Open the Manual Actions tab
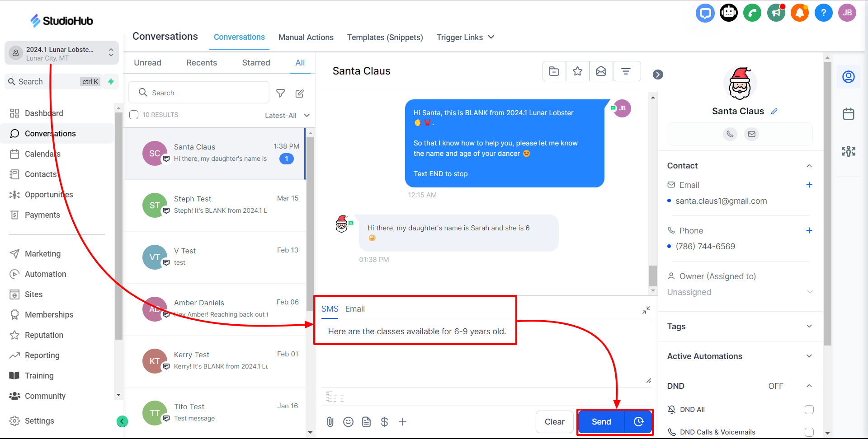Screen dimensions: 868x439 pos(306,37)
